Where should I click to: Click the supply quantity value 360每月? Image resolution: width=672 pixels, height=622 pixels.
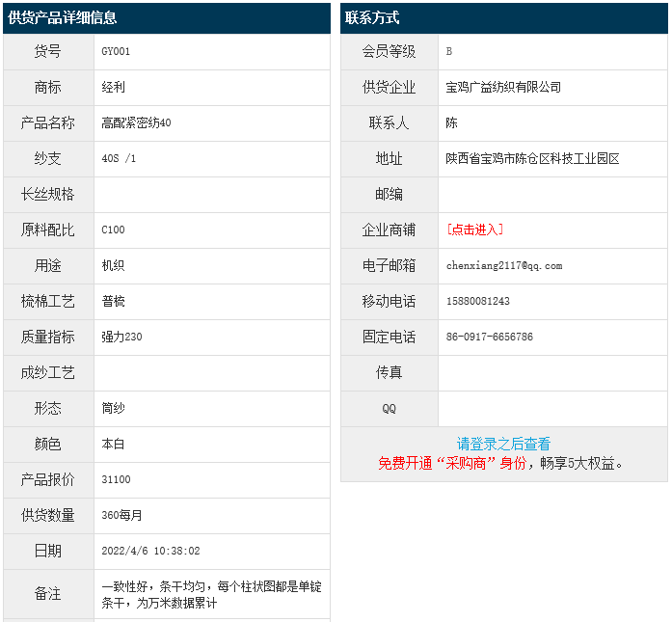[121, 515]
